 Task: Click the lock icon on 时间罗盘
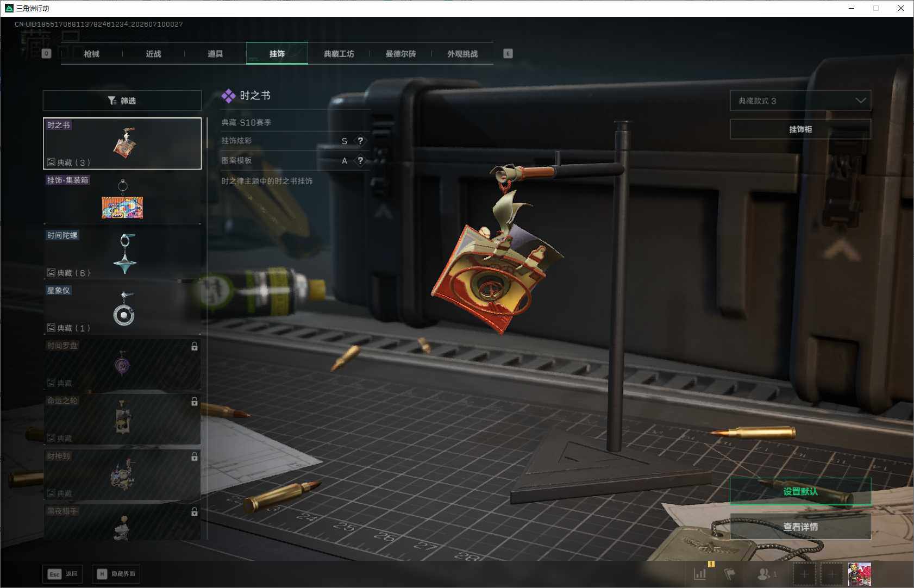194,346
